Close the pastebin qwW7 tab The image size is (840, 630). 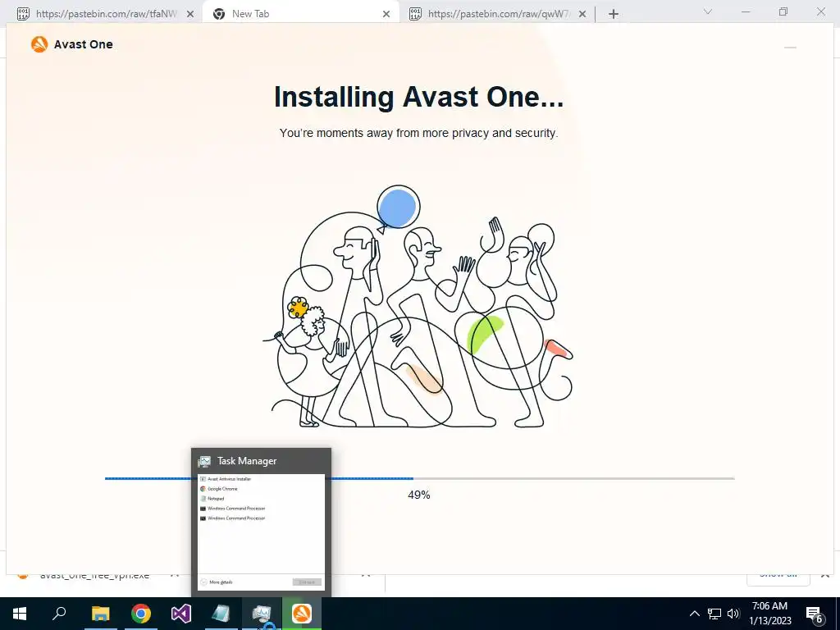pos(582,15)
